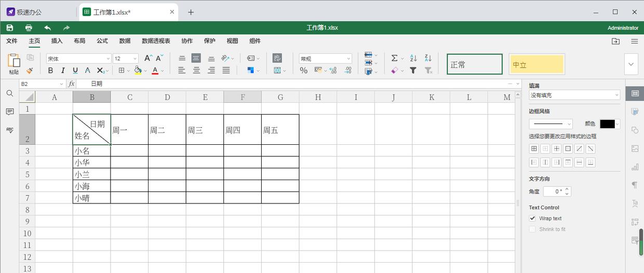
Task: Apply the 正常 cell style
Action: (475, 64)
